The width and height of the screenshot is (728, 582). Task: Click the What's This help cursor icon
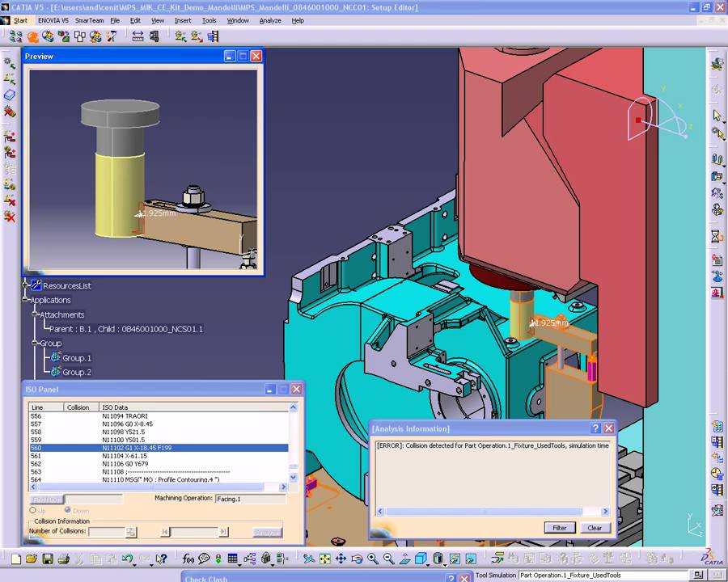coord(161,559)
